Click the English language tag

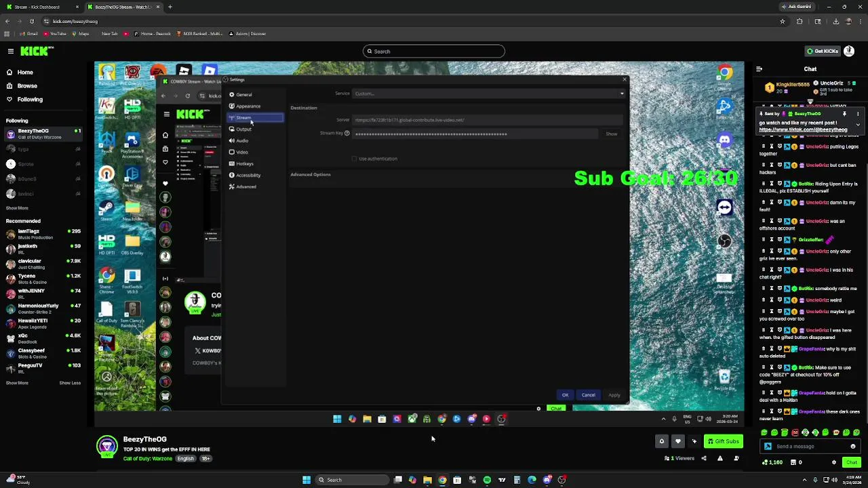[x=185, y=458]
